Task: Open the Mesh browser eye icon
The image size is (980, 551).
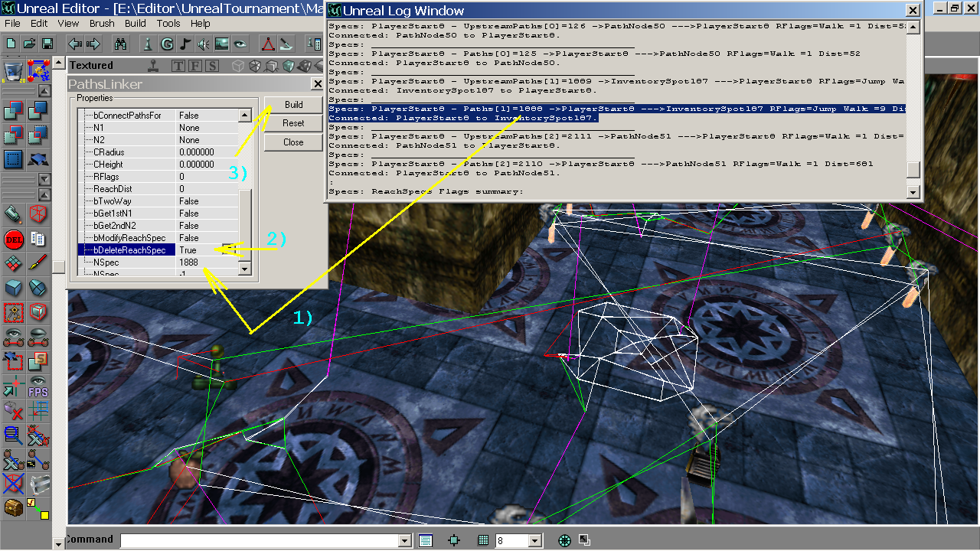Action: coord(240,44)
